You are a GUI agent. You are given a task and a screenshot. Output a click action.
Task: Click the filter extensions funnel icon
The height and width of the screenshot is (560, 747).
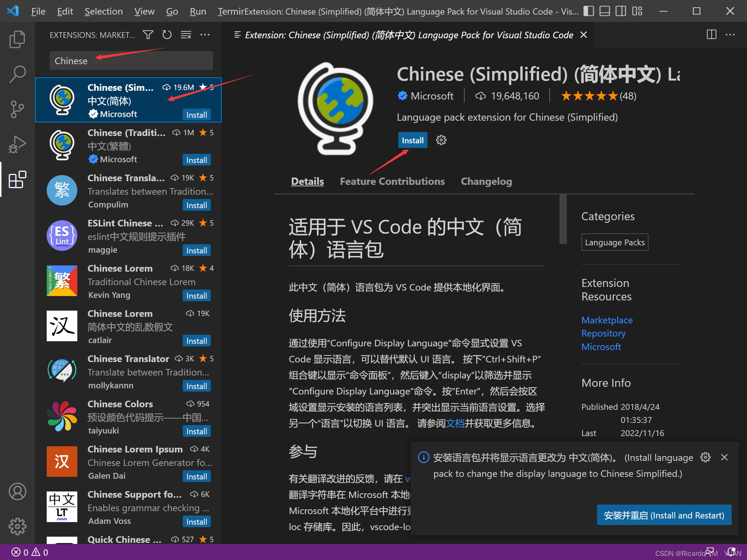pyautogui.click(x=148, y=35)
